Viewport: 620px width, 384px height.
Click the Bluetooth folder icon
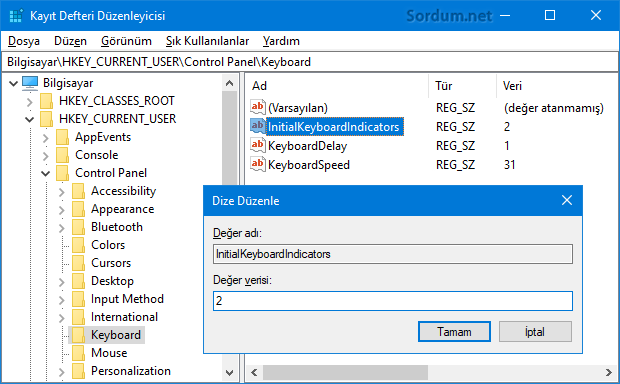coord(78,227)
